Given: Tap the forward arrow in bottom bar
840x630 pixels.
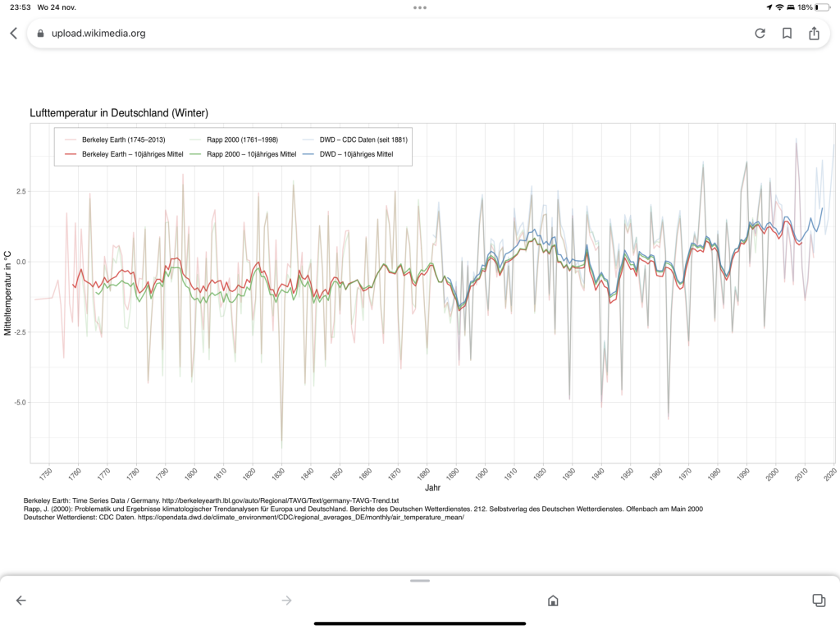Looking at the screenshot, I should (286, 600).
